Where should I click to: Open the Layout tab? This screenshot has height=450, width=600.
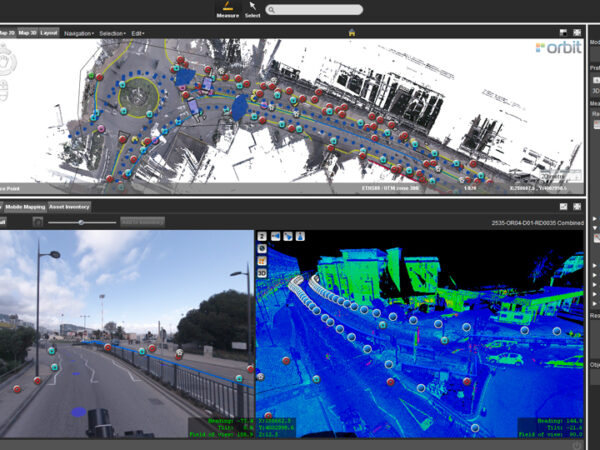coord(49,33)
